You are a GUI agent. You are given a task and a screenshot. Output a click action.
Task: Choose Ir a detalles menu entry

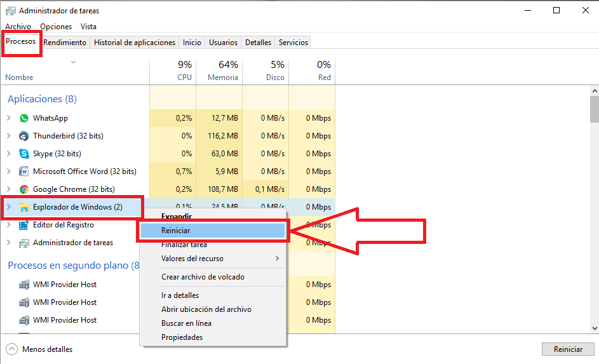212,295
